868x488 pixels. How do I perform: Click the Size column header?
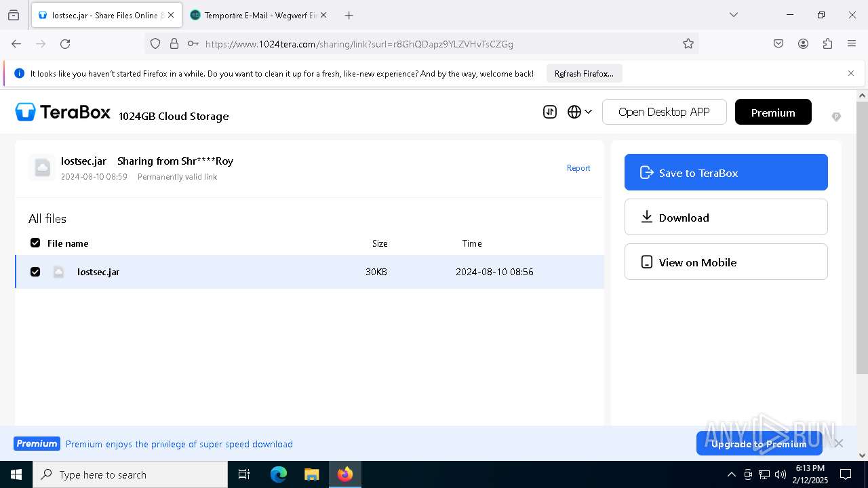[380, 243]
